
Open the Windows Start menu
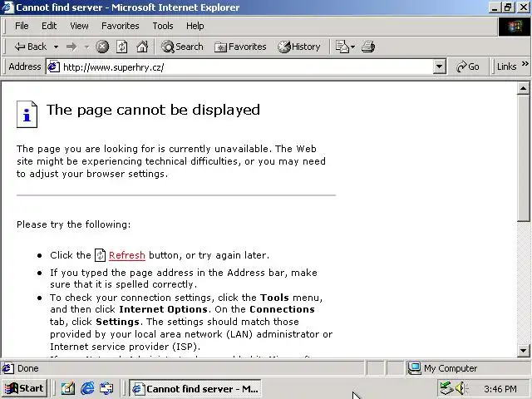pyautogui.click(x=24, y=388)
